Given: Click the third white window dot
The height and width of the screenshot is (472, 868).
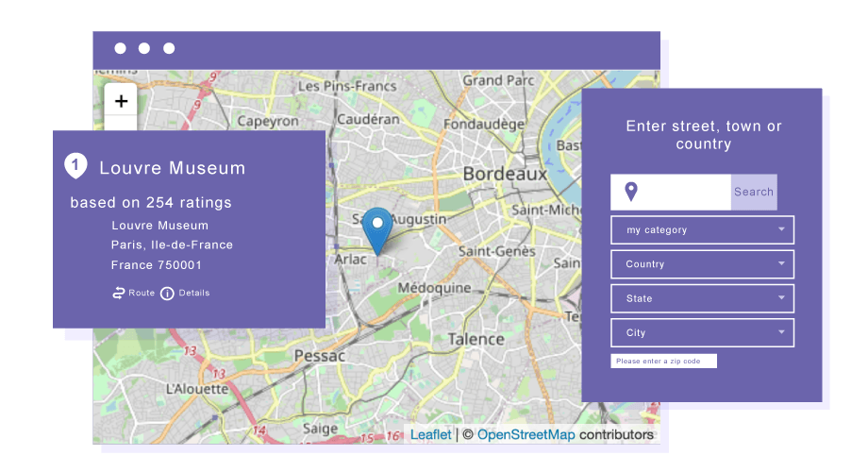Looking at the screenshot, I should pos(169,48).
